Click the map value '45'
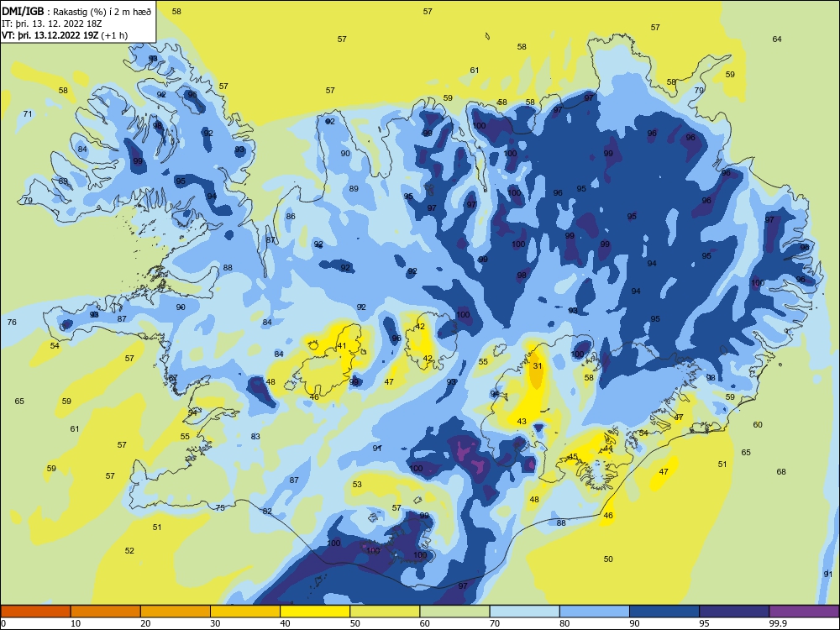840x630 pixels. click(573, 457)
